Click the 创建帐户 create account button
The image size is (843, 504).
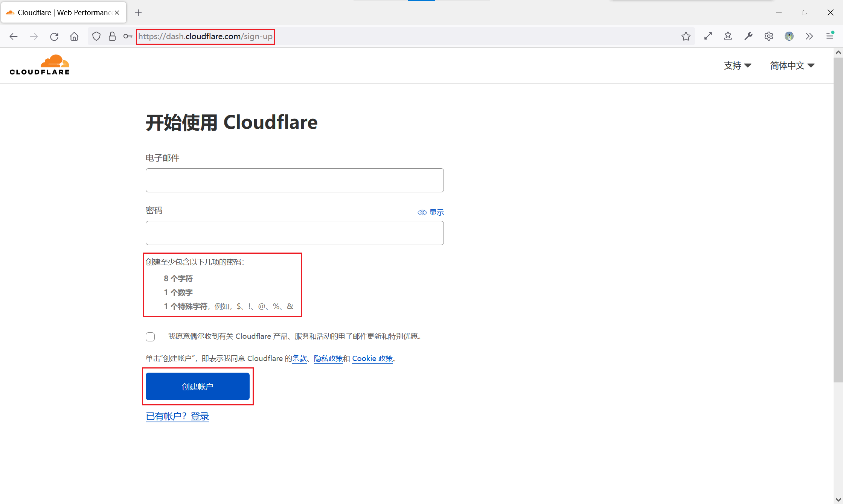tap(197, 387)
